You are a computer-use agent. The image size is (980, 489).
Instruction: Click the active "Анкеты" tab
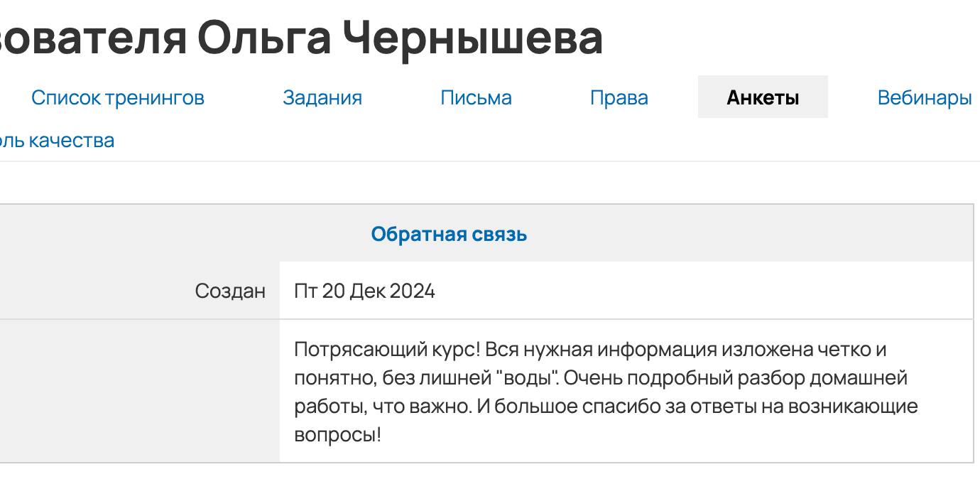[763, 96]
